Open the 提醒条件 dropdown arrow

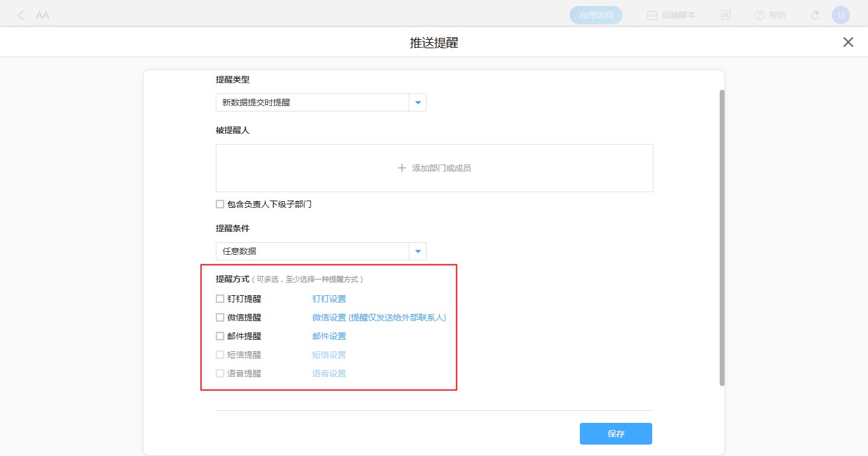(x=418, y=251)
